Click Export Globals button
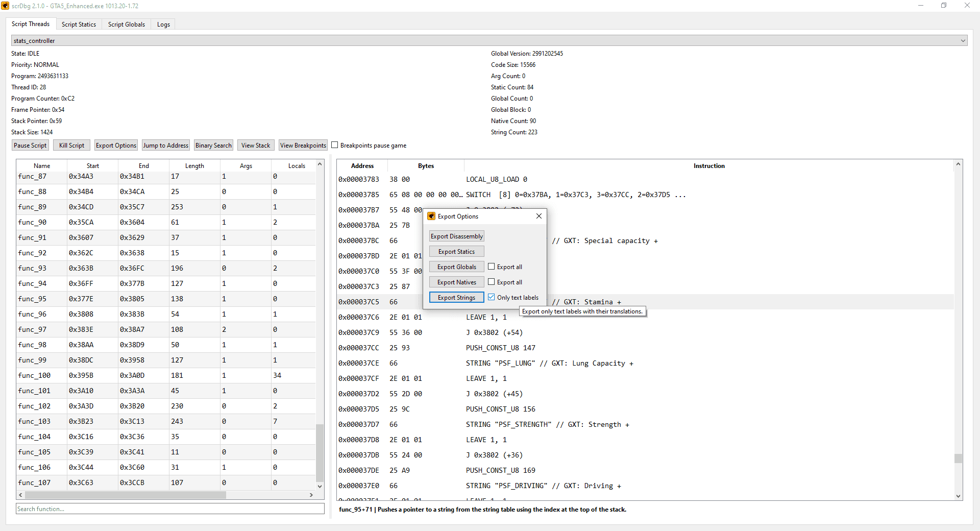This screenshot has width=980, height=531. coord(456,267)
